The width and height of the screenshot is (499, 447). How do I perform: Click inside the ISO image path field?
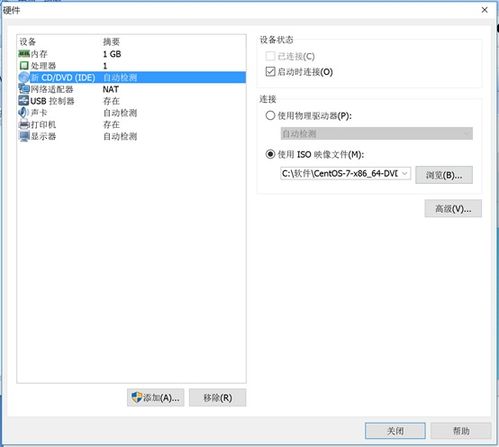coord(339,173)
